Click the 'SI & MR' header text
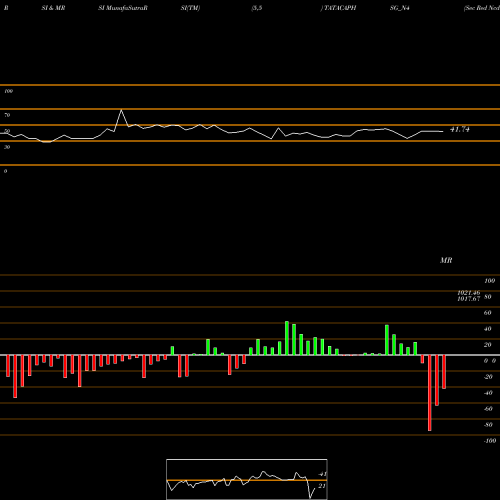 [53, 8]
